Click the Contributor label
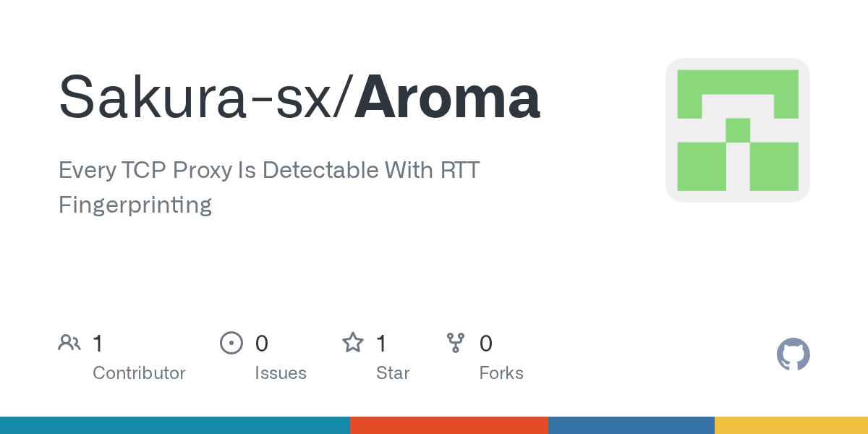This screenshot has width=868, height=434. pyautogui.click(x=139, y=373)
